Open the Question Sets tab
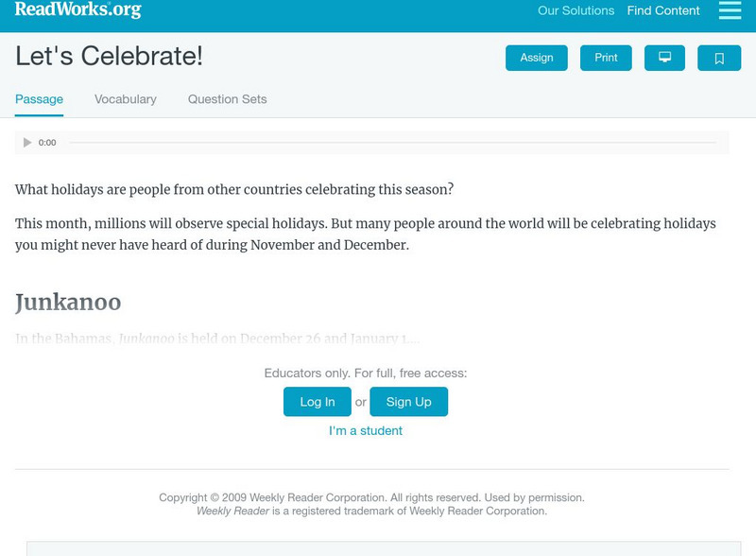Image resolution: width=756 pixels, height=556 pixels. coord(227,99)
